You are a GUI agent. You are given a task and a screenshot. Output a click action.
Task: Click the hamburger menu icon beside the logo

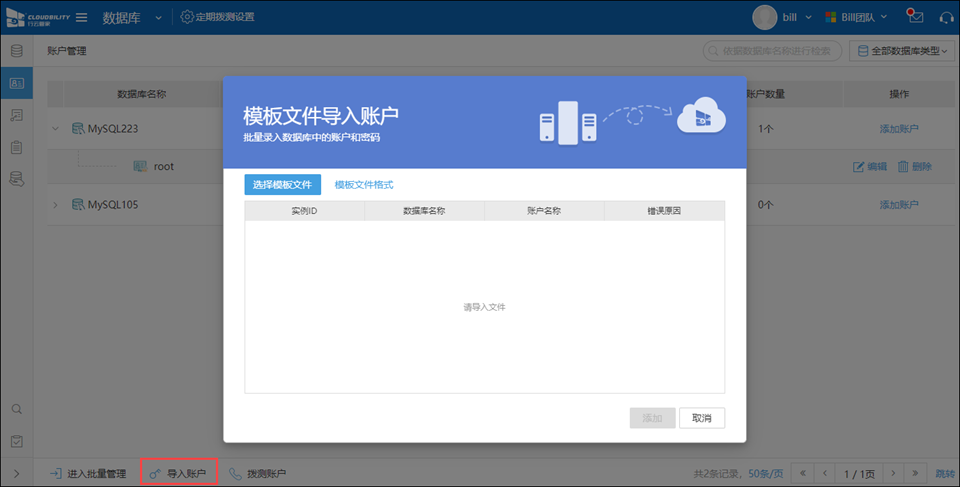81,17
